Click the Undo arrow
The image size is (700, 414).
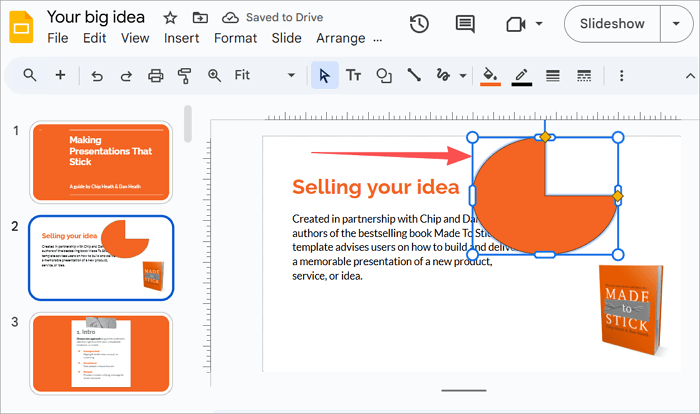click(97, 76)
